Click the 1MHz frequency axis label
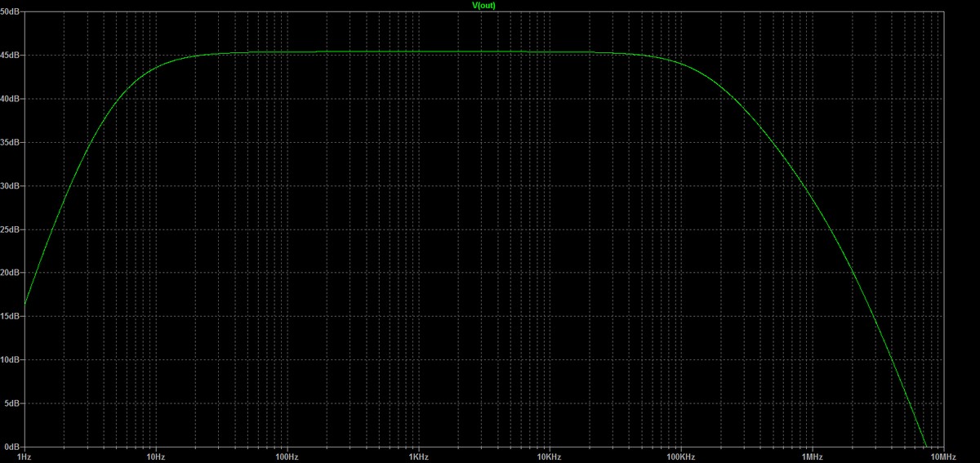This screenshot has height=463, width=980. [812, 457]
